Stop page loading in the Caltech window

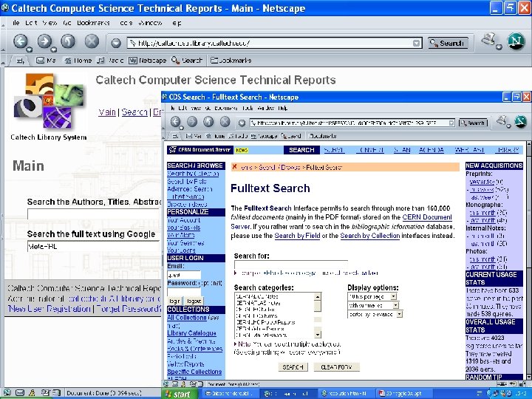(x=92, y=41)
